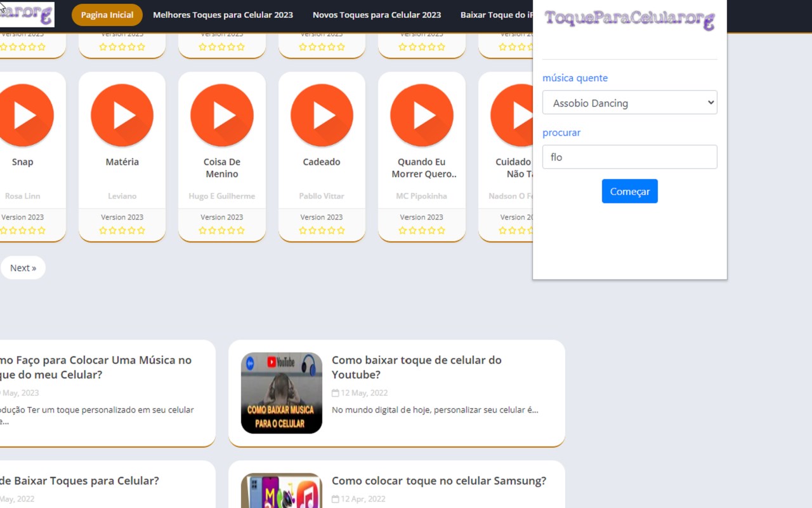The width and height of the screenshot is (812, 508).
Task: Click Version 2023 under Matéria
Action: [x=122, y=217]
